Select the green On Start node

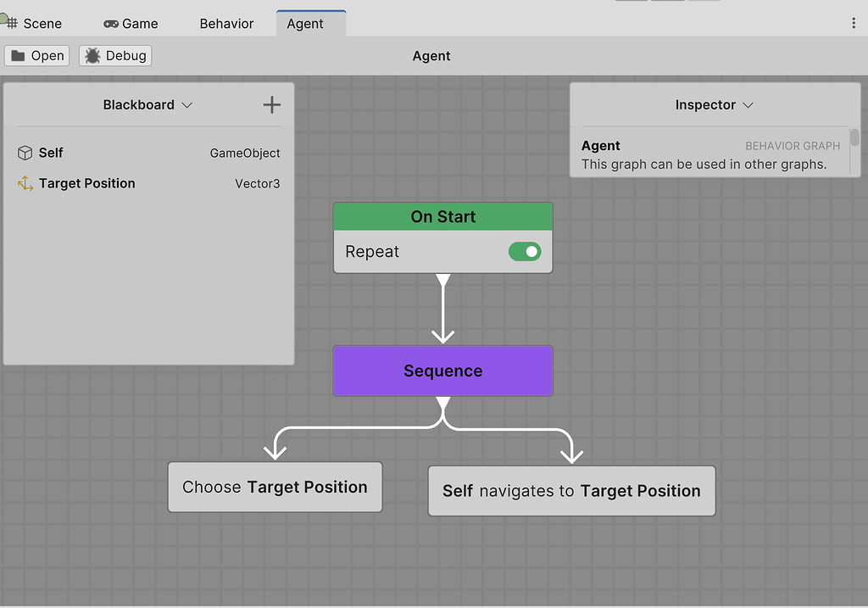(x=442, y=216)
